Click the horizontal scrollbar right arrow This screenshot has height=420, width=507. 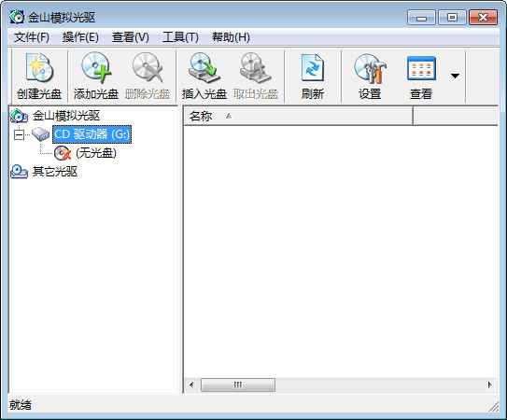click(489, 385)
